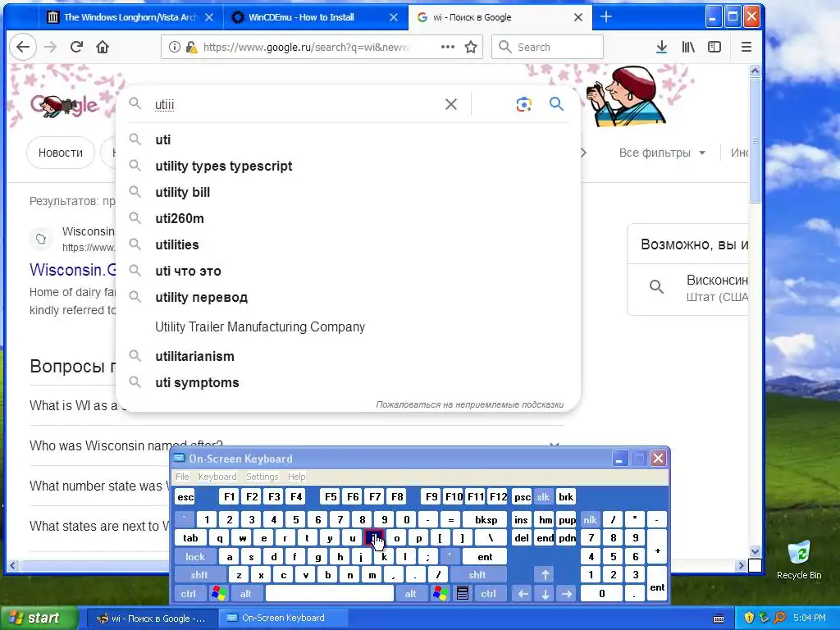Viewport: 840px width, 630px height.
Task: Close the Windows Longhorn/Vista Archive tab
Action: coord(209,17)
